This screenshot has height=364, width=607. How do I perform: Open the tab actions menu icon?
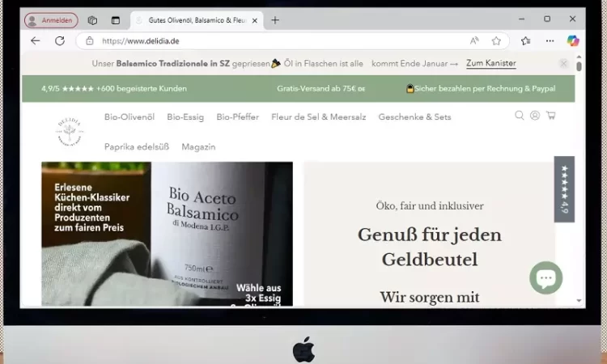coord(116,20)
